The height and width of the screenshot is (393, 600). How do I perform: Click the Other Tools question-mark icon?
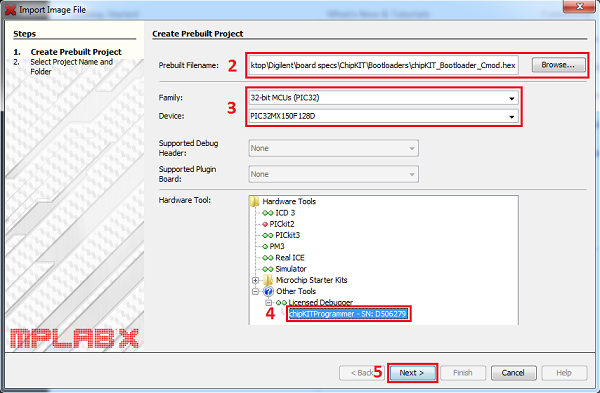tap(268, 292)
